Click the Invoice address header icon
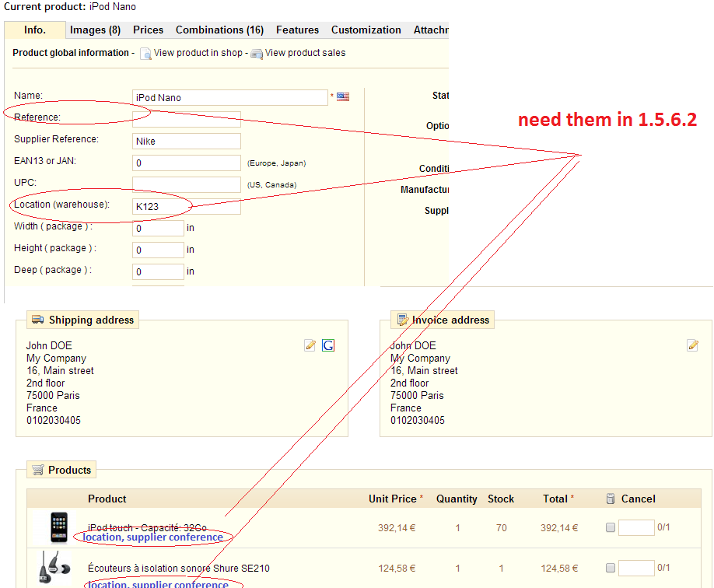The width and height of the screenshot is (714, 588). [x=403, y=320]
